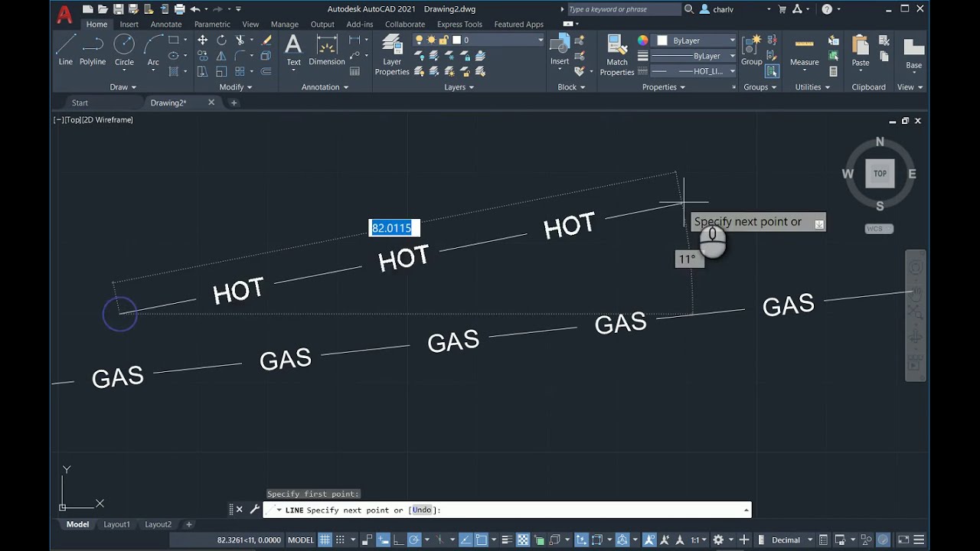Open the Parametric ribbon tab

(212, 24)
